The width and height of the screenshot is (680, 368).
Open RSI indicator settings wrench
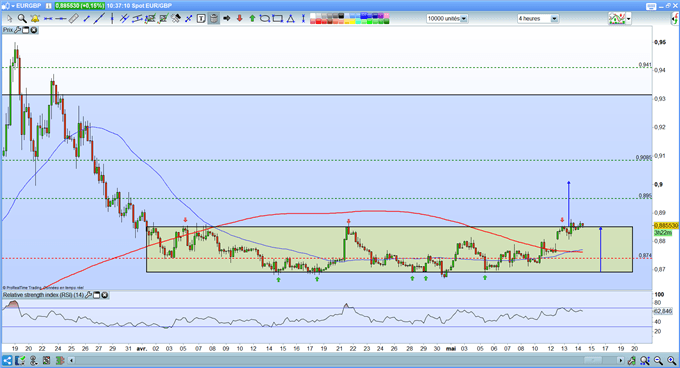[x=88, y=295]
